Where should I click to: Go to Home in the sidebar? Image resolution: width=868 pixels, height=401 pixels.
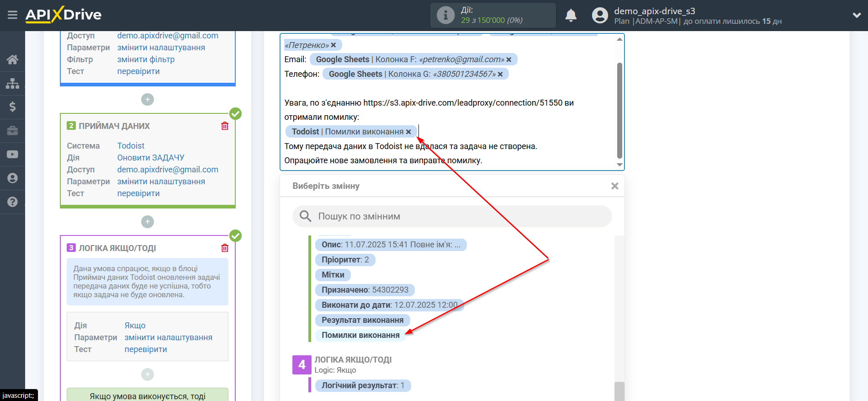coord(12,59)
